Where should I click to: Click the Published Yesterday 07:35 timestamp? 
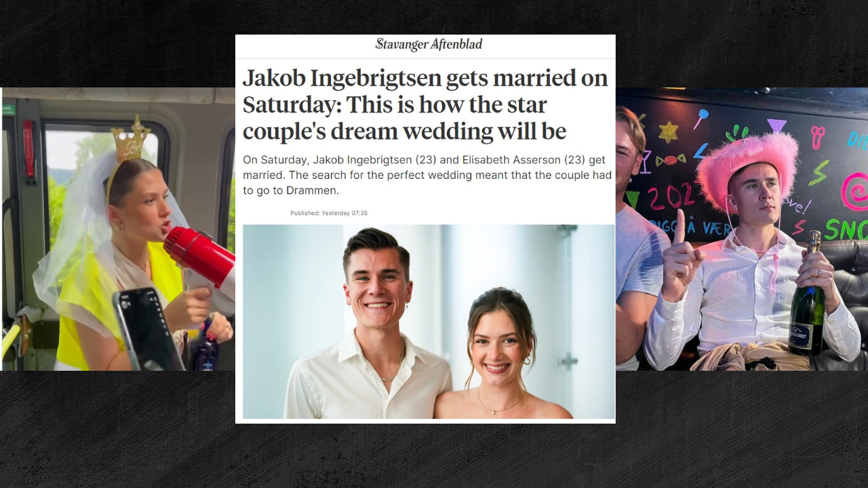pos(329,213)
